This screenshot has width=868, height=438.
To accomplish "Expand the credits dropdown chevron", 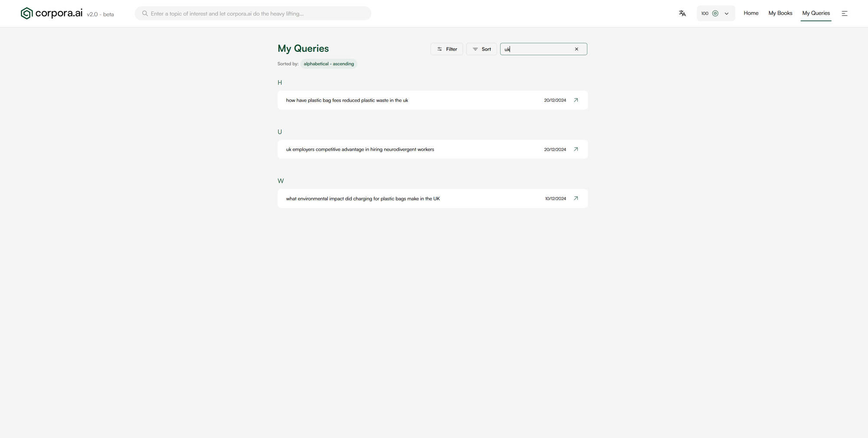I will click(x=727, y=13).
